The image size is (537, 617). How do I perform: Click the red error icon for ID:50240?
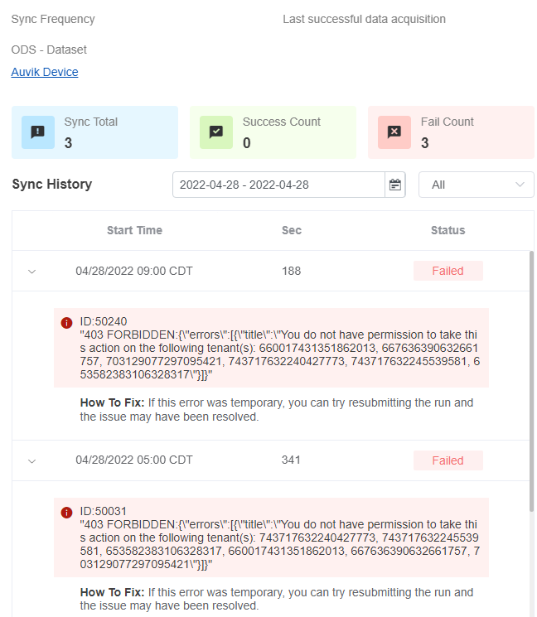point(66,323)
